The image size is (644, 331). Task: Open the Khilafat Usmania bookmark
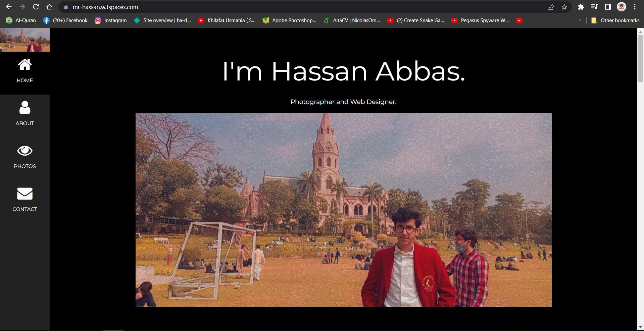click(227, 20)
